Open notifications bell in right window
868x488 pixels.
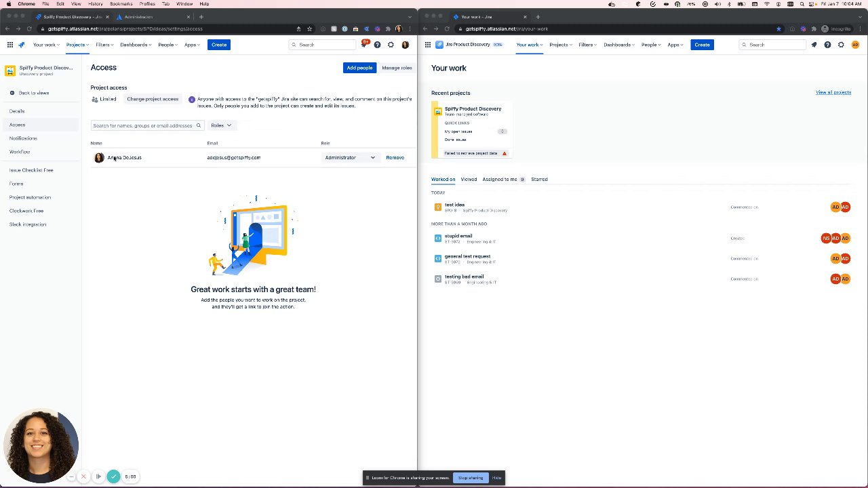tap(814, 45)
